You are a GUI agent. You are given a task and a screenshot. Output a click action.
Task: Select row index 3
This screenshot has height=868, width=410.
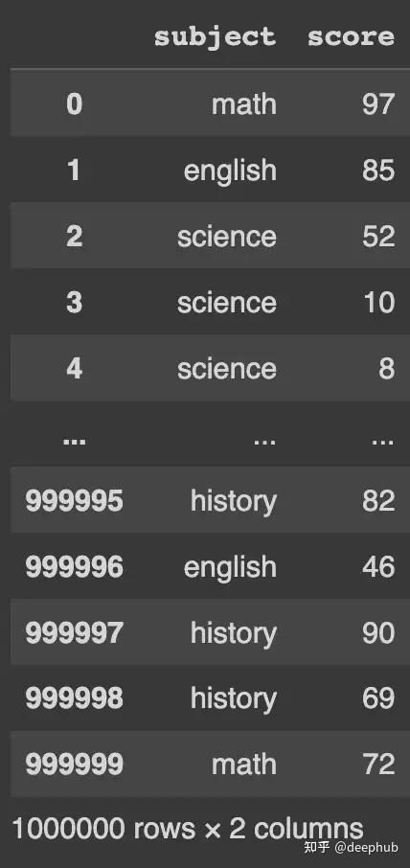pyautogui.click(x=74, y=303)
